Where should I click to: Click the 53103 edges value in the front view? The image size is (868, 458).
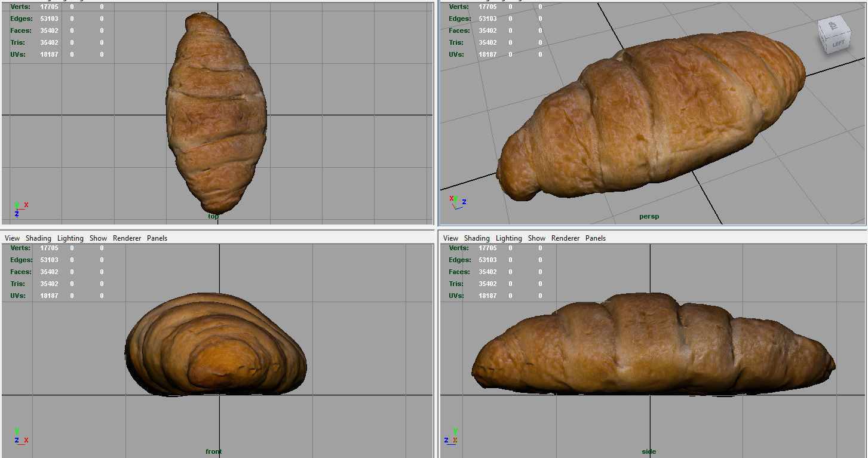50,260
